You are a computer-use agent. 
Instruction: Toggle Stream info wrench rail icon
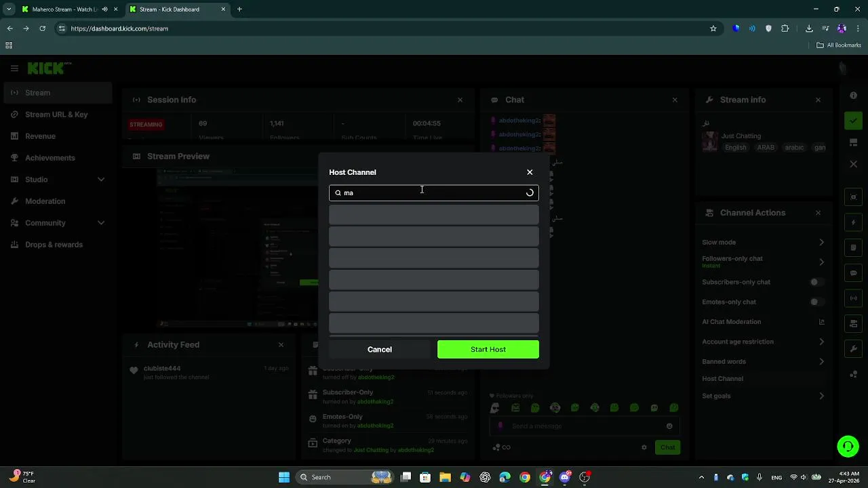coord(854,349)
